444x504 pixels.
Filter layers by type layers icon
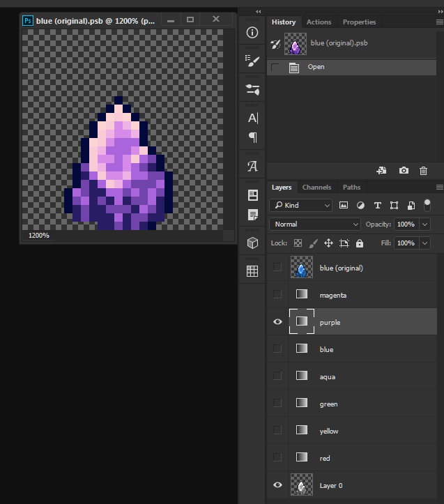(x=377, y=206)
